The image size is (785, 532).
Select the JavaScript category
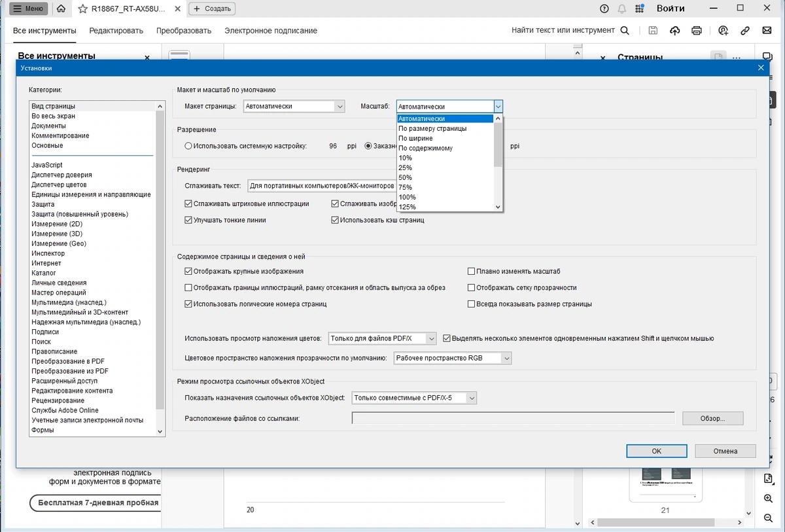pos(47,165)
